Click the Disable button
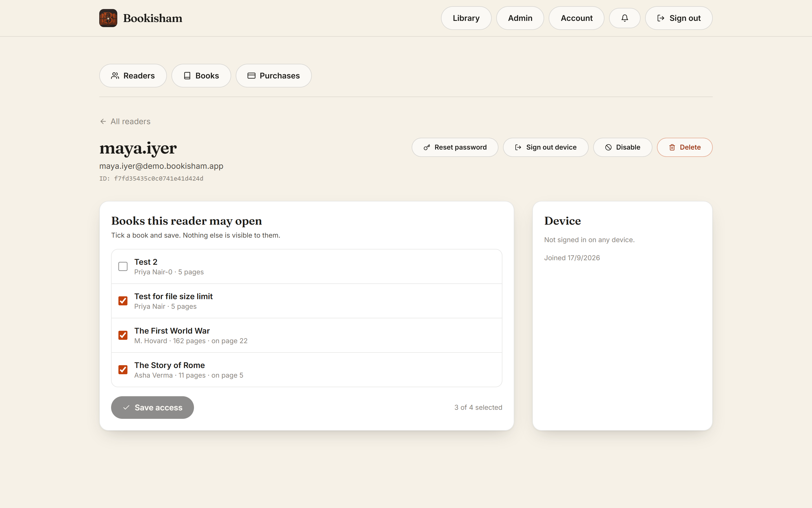Image resolution: width=812 pixels, height=508 pixels. 623,147
